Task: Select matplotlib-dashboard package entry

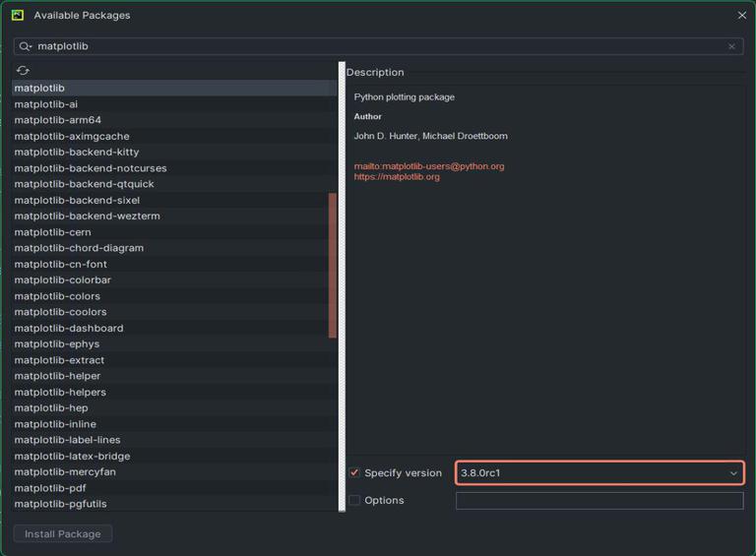Action: pyautogui.click(x=69, y=329)
